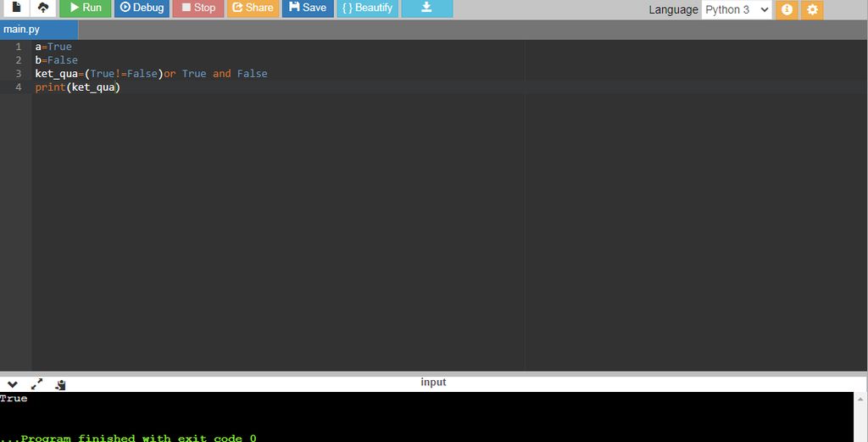Click the 'input' console header label

[433, 382]
